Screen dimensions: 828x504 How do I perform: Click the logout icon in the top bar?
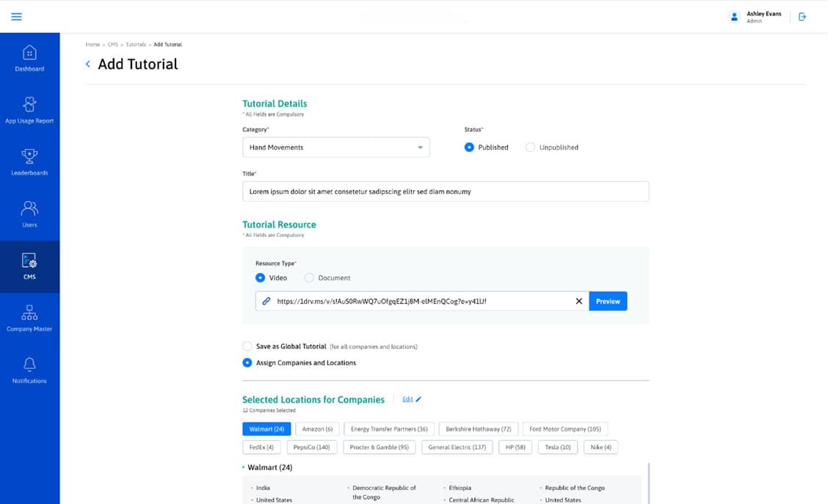(x=802, y=16)
